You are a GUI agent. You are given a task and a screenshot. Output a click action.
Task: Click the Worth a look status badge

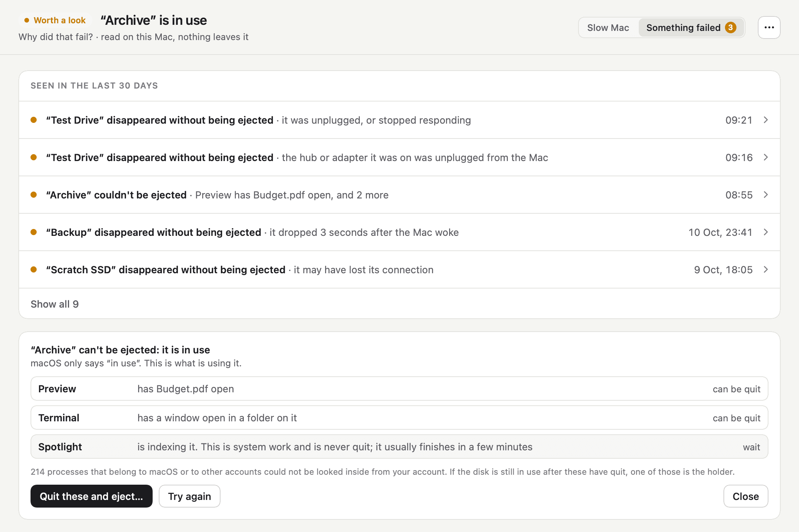[55, 20]
